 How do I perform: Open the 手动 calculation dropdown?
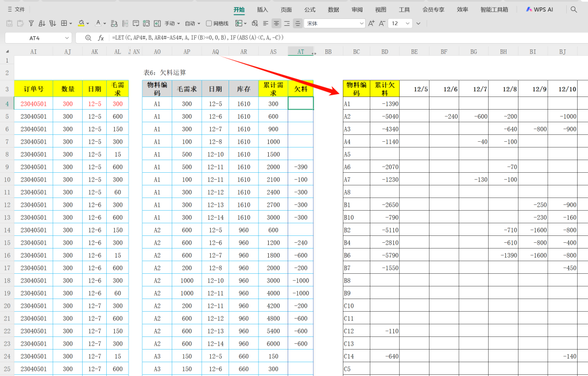(x=172, y=23)
